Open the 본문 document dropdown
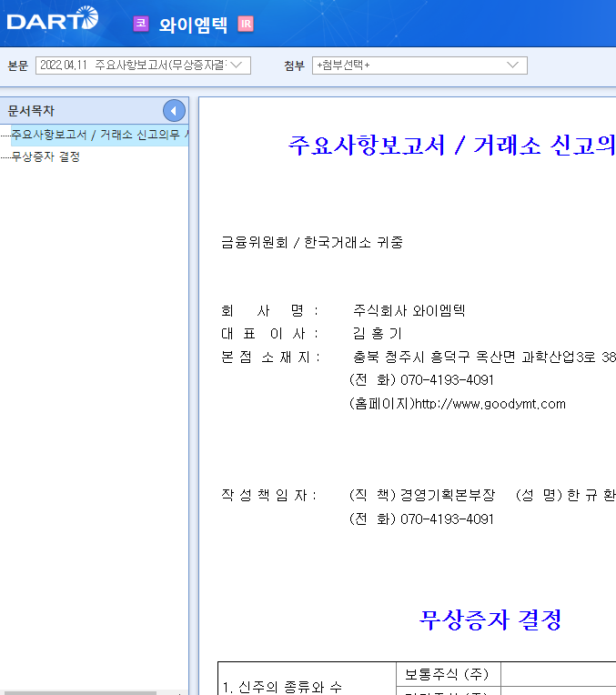The height and width of the screenshot is (695, 616). 143,65
